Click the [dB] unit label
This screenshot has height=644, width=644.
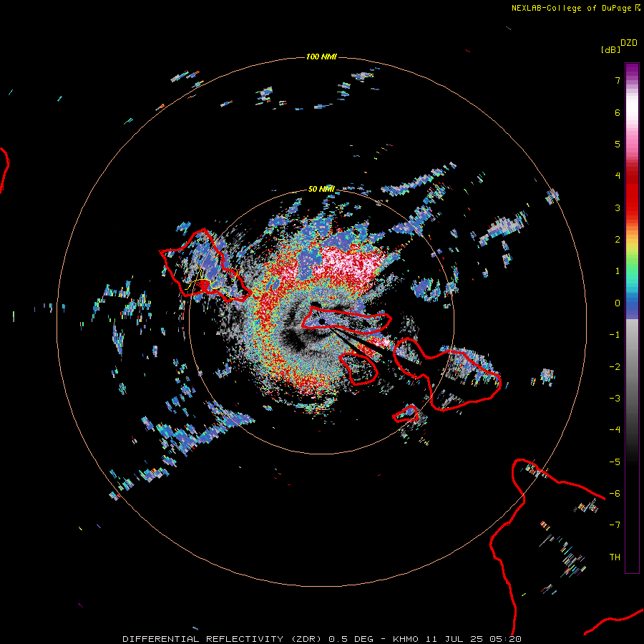point(611,49)
